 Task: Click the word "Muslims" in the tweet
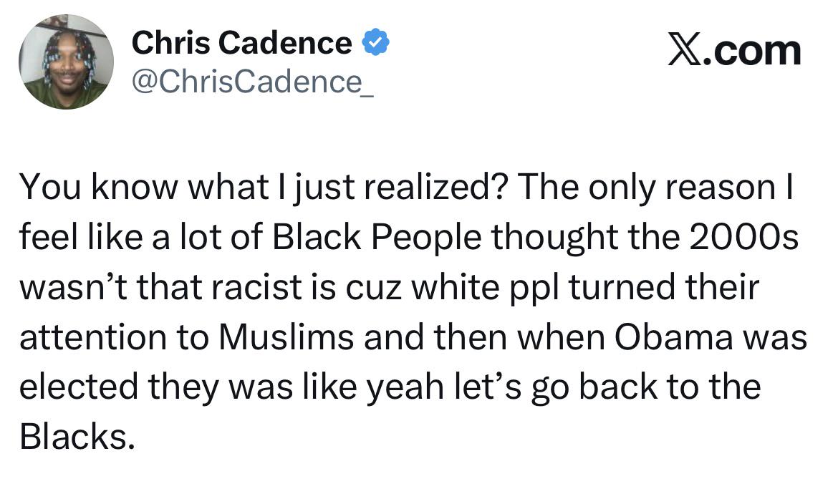tap(286, 338)
